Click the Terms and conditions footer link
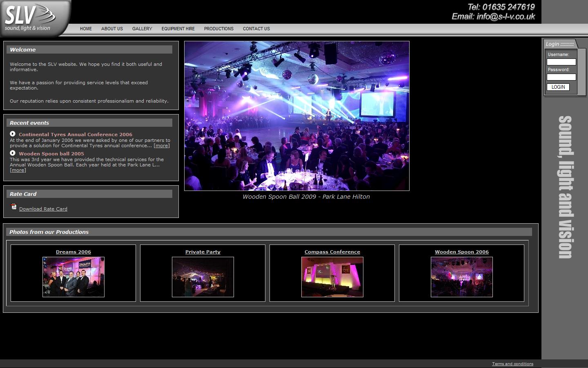The width and height of the screenshot is (588, 368). click(x=512, y=364)
